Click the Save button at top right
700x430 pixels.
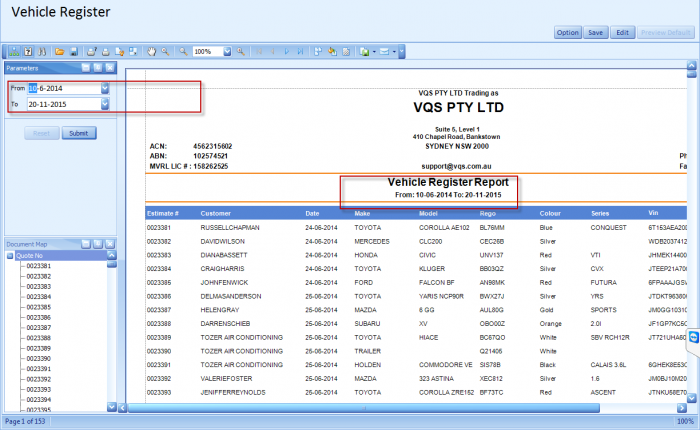click(596, 33)
